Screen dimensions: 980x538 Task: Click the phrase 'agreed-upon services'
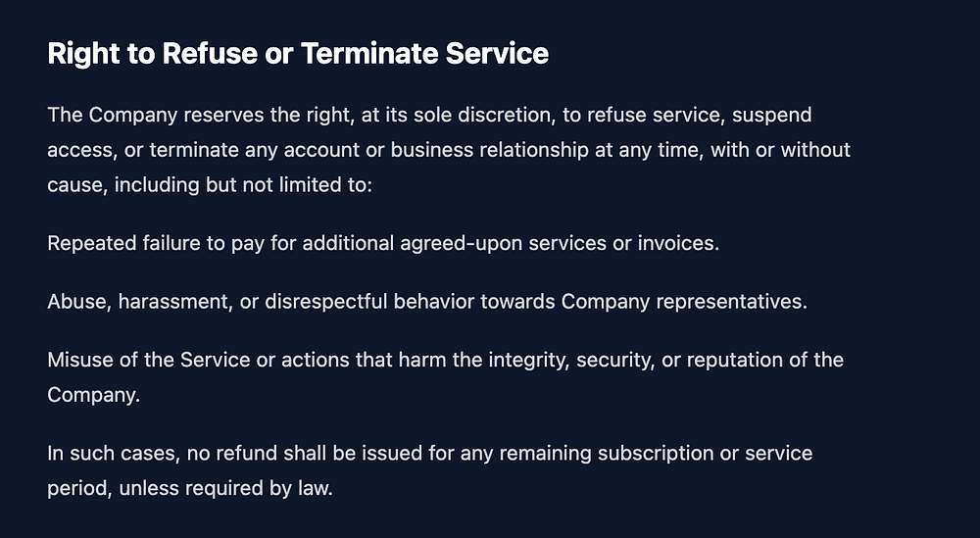pos(503,243)
